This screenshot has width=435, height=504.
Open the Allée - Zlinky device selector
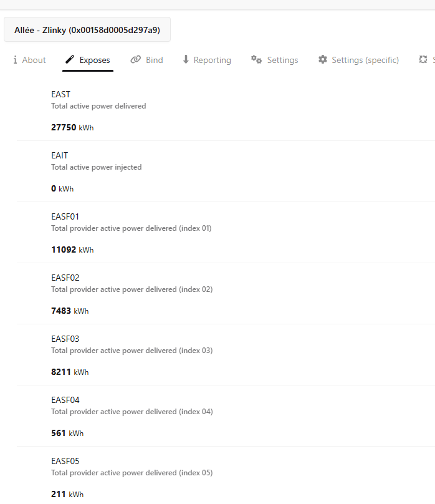[87, 29]
